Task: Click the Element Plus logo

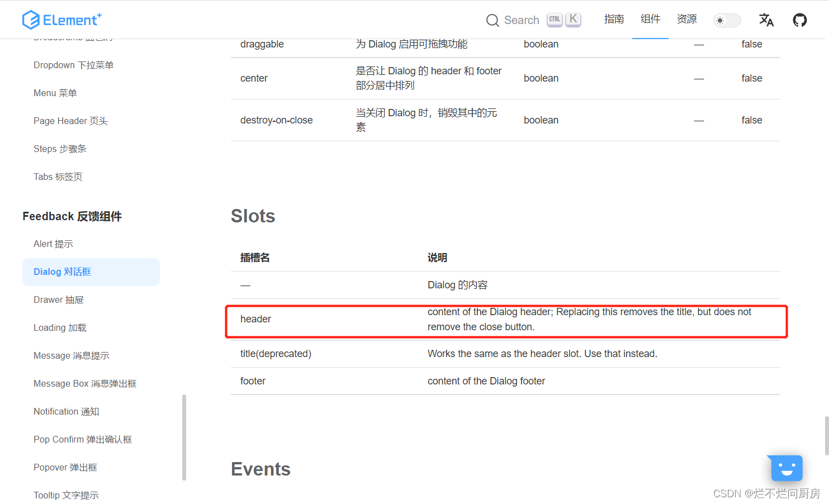Action: tap(61, 20)
